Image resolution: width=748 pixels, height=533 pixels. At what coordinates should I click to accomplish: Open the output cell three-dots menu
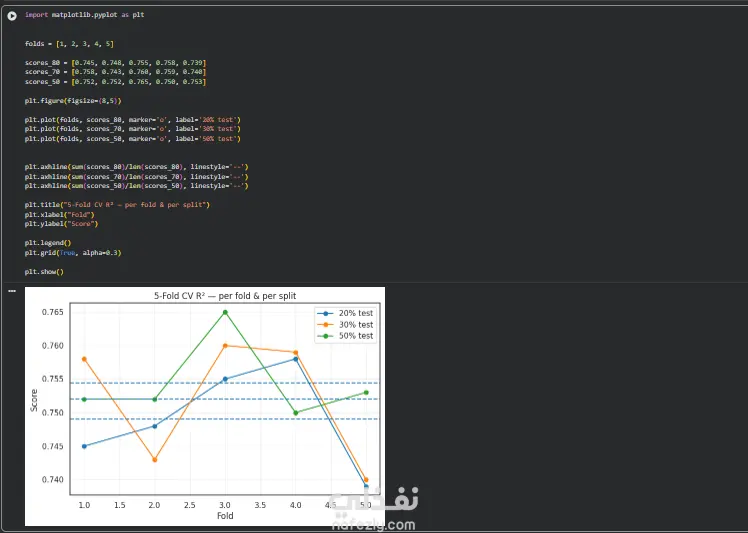pos(12,291)
